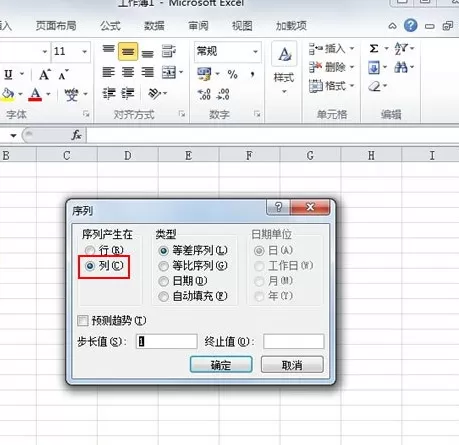The height and width of the screenshot is (445, 459).
Task: Choose 等差序列(L) series type
Action: tap(163, 251)
